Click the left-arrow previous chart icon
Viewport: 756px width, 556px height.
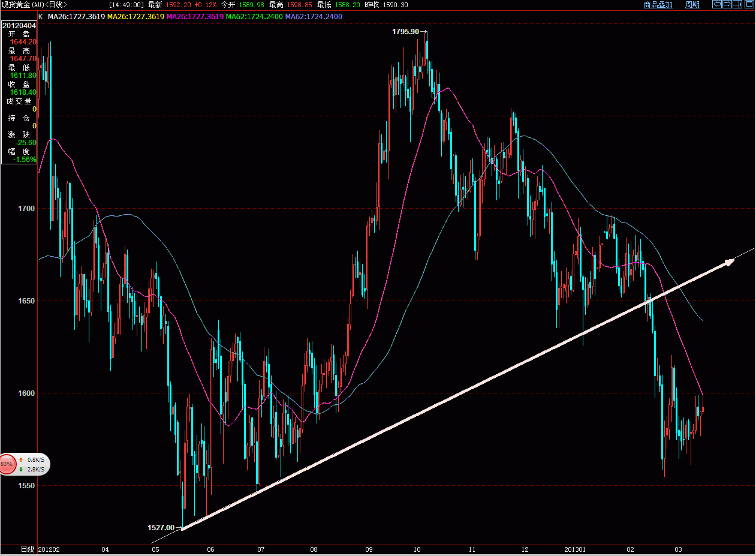click(716, 4)
